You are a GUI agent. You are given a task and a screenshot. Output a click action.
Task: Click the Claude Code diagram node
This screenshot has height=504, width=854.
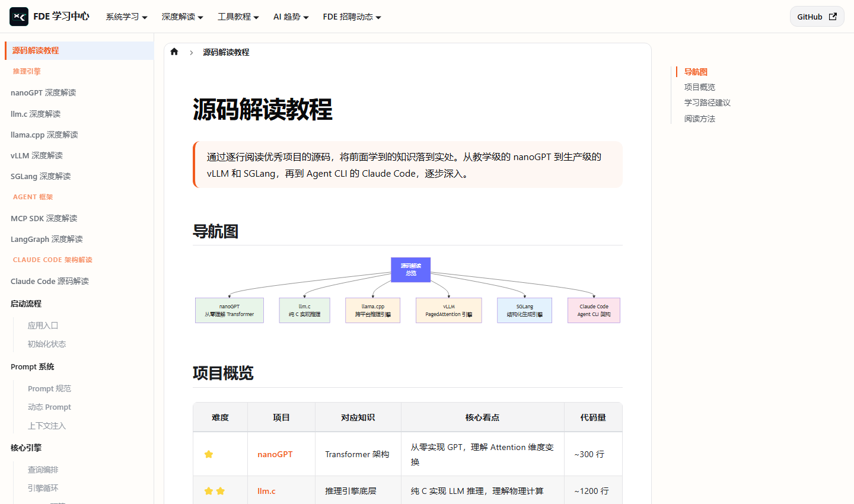(594, 310)
